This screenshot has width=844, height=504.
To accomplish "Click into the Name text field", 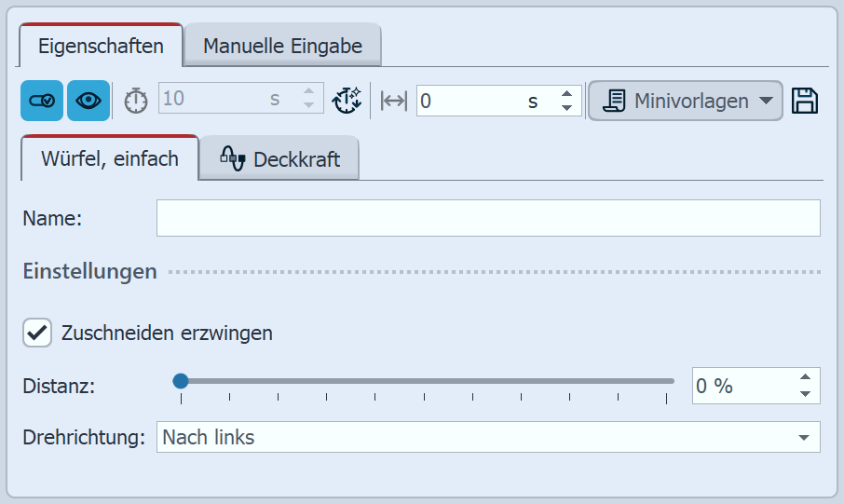I will (x=488, y=218).
